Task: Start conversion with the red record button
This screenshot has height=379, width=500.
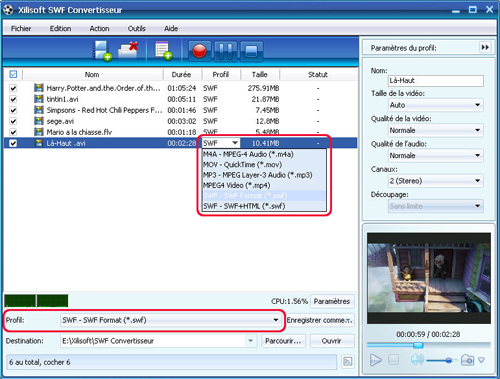Action: click(200, 51)
